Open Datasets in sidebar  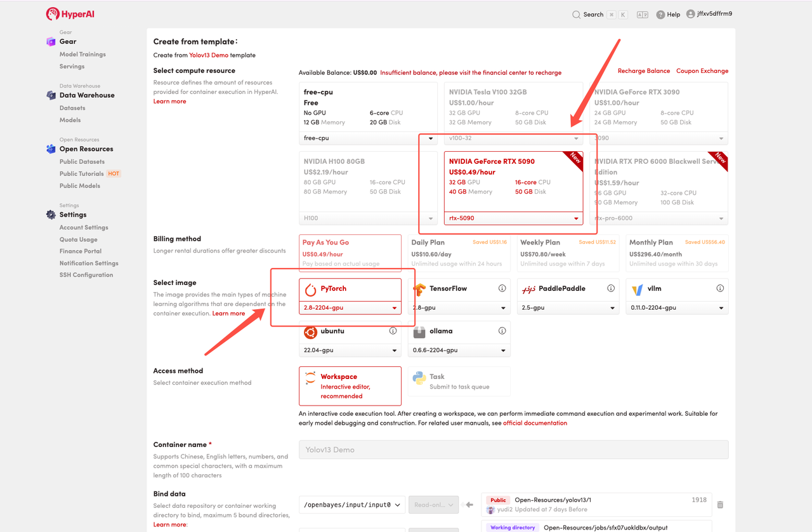[x=72, y=108]
